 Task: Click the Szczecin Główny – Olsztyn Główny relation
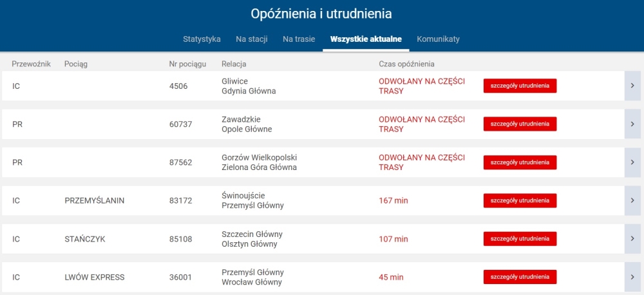tap(252, 239)
